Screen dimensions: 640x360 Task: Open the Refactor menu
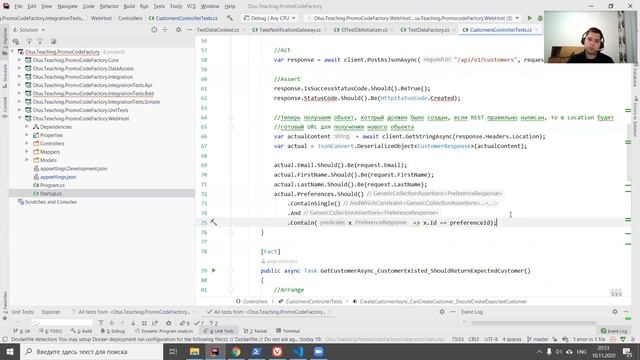tap(109, 6)
